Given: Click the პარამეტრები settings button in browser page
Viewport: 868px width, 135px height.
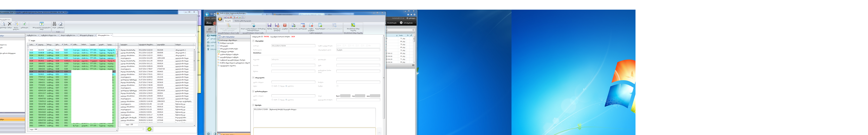Looking at the screenshot, I should [406, 23].
